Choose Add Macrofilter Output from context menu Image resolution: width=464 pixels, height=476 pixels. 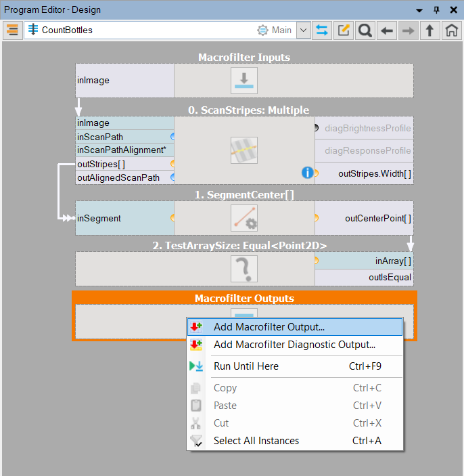[269, 327]
